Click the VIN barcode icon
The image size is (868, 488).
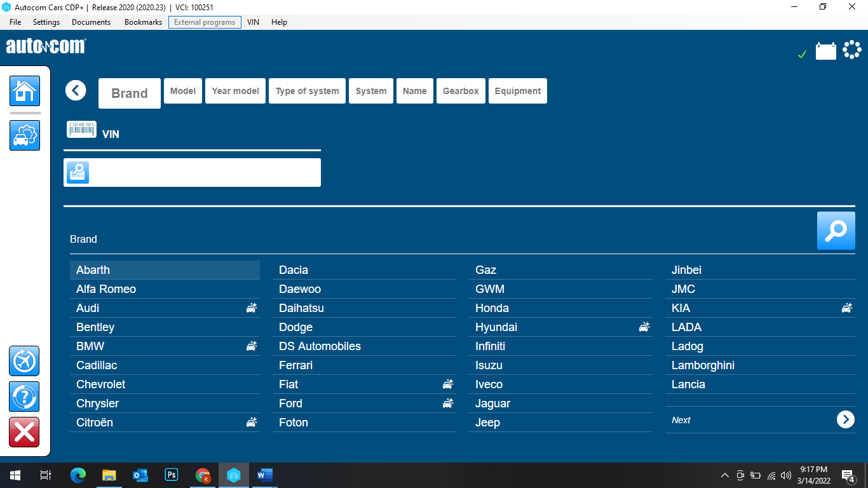pyautogui.click(x=81, y=129)
